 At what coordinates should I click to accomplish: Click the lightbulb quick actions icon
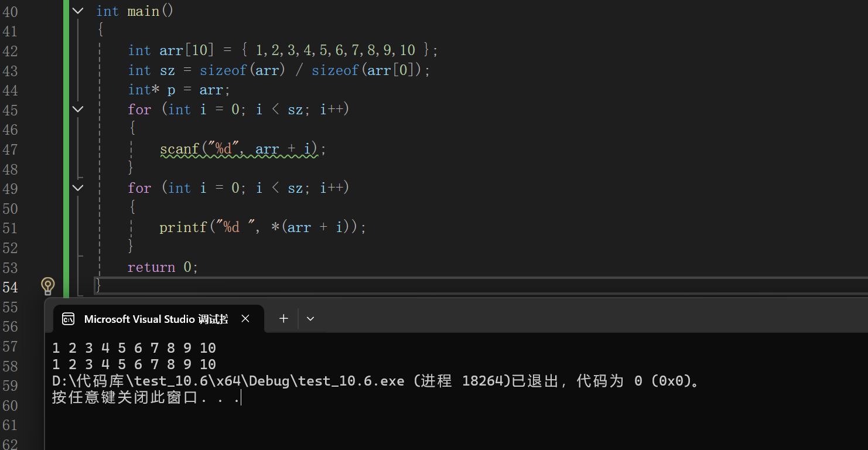48,286
